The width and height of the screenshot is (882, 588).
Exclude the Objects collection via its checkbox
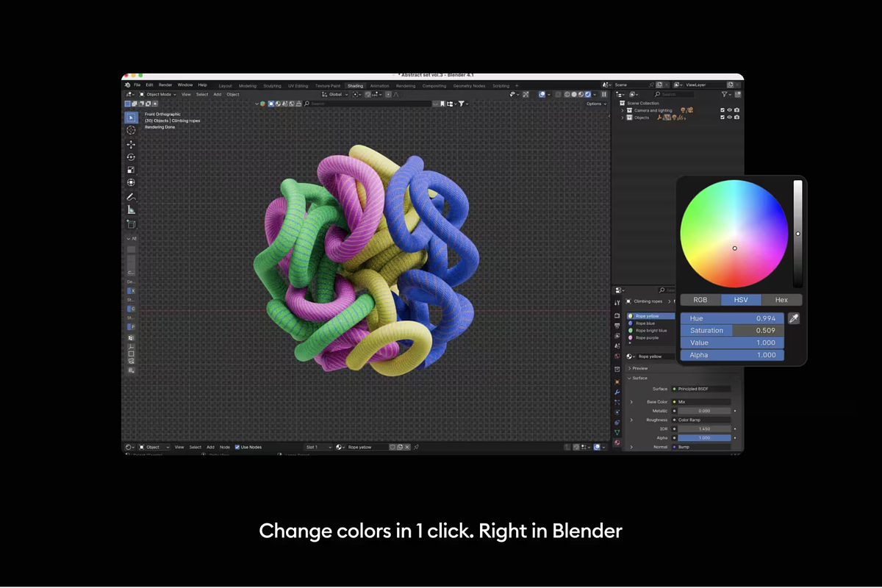tap(723, 118)
